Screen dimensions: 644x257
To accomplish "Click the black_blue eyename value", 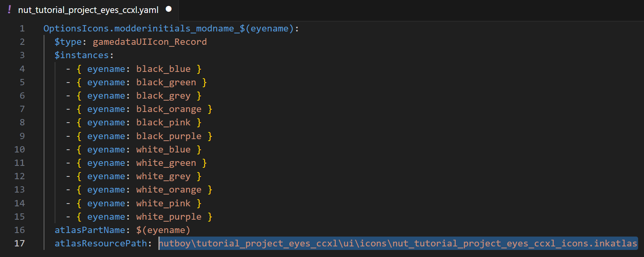I will (x=163, y=69).
